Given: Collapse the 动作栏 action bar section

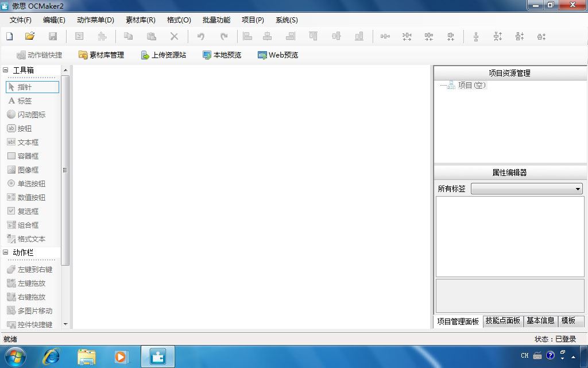Looking at the screenshot, I should [x=5, y=252].
